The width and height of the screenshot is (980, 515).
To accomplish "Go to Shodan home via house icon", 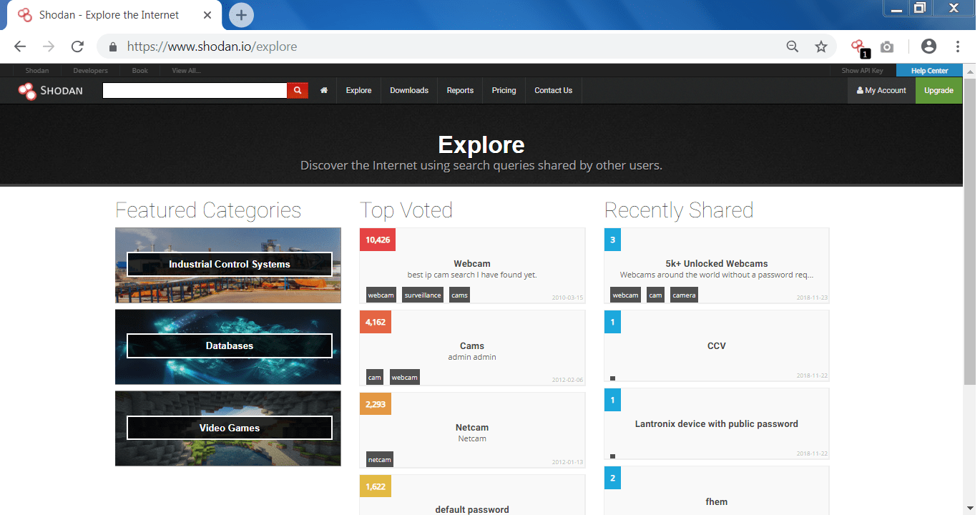I will pos(324,90).
